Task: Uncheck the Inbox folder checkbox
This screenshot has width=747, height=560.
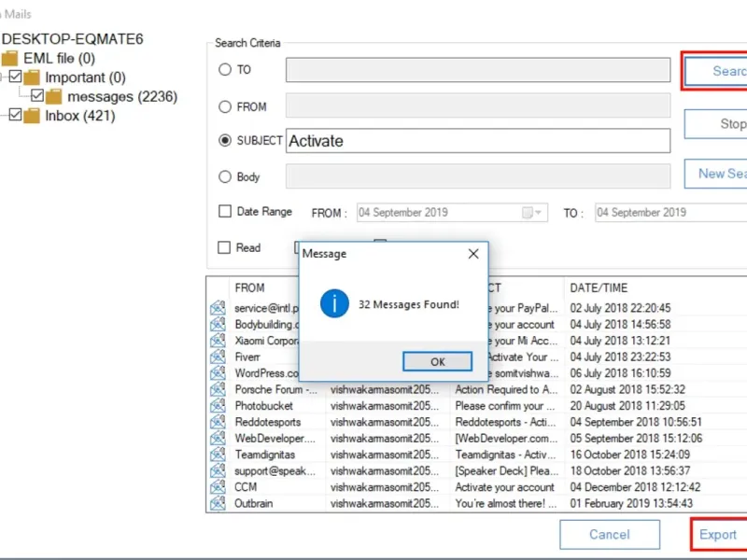Action: (15, 114)
